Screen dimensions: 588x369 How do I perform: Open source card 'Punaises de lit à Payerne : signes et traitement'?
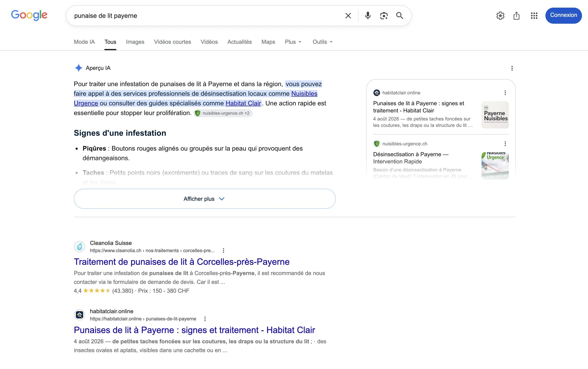tap(418, 107)
